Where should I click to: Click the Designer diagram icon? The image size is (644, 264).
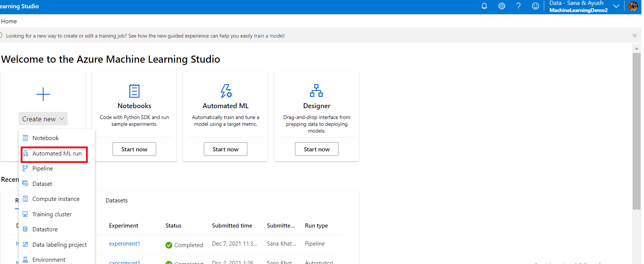point(316,91)
